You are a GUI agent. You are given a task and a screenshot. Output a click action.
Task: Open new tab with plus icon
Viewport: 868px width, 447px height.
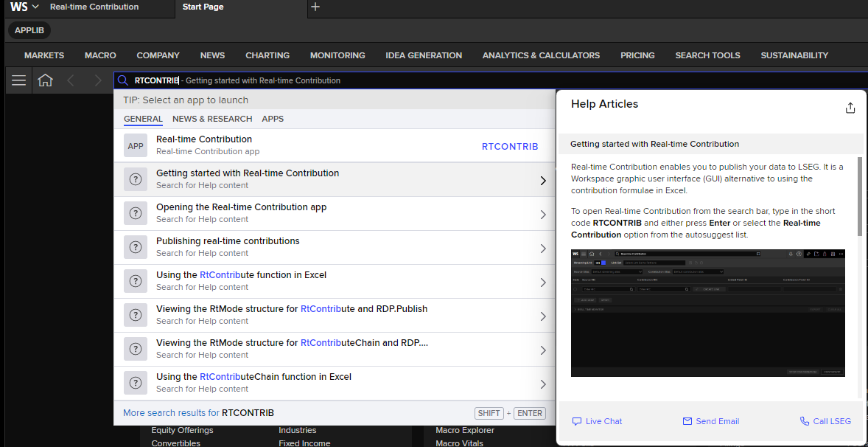click(x=315, y=7)
